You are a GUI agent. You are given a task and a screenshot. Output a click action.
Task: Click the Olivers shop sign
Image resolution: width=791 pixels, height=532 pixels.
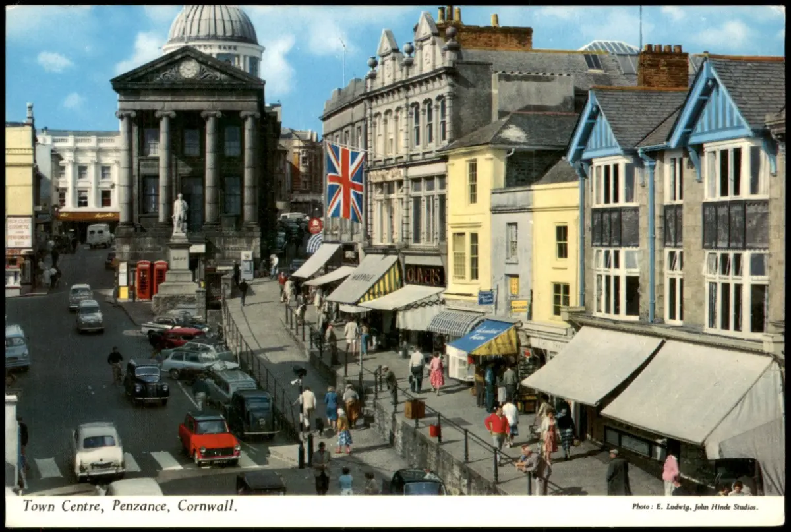(424, 275)
